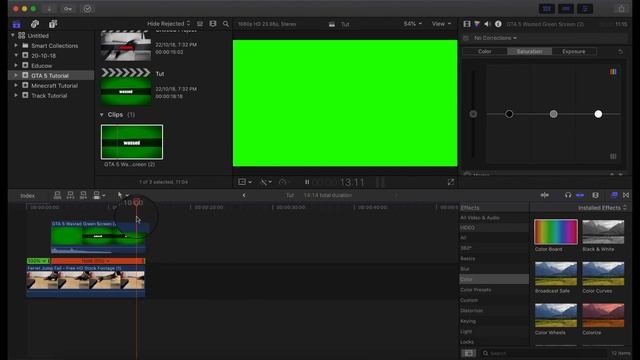The width and height of the screenshot is (640, 360).
Task: Select the Color effects category
Action: [494, 279]
